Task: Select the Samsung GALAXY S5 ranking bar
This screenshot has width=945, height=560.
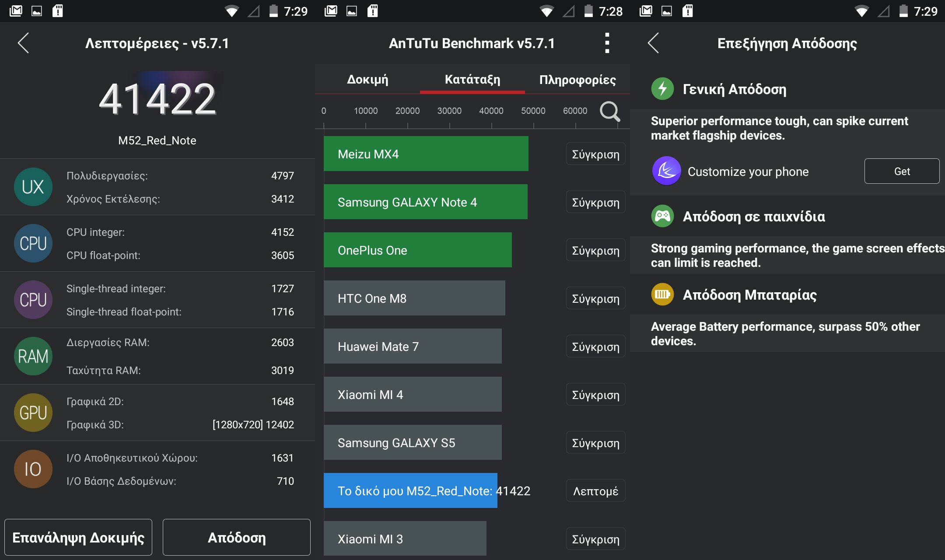Action: (x=413, y=442)
